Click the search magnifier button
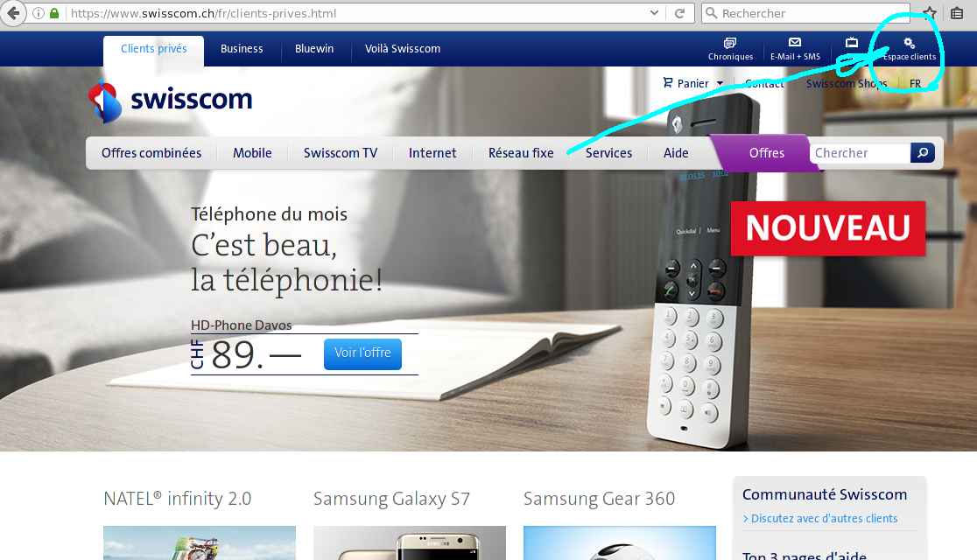This screenshot has height=560, width=977. pos(922,152)
